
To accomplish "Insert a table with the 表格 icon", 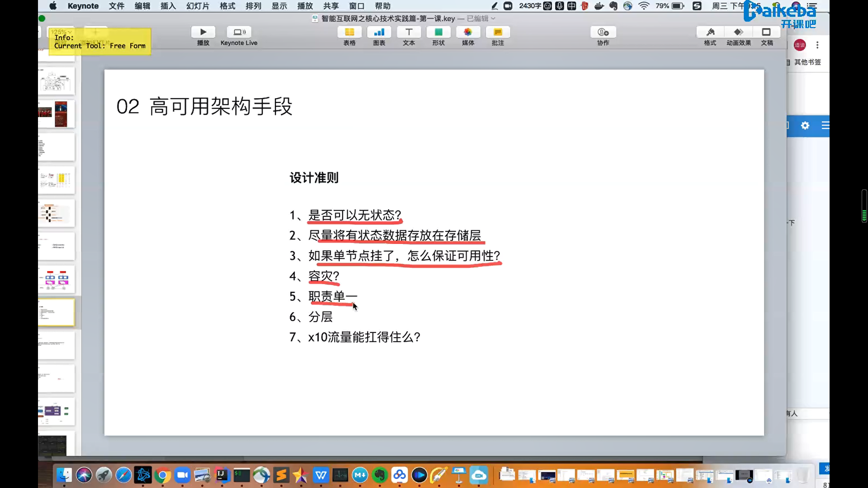I will (x=349, y=32).
